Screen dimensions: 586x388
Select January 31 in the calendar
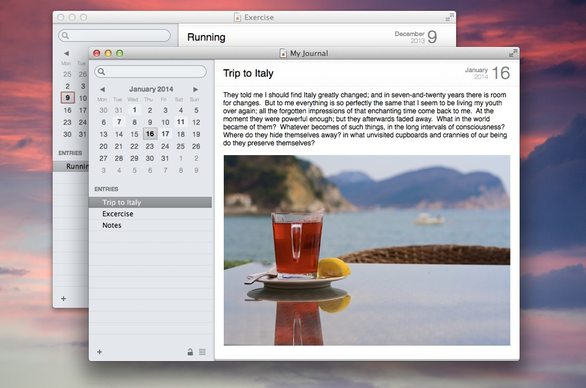pos(165,158)
